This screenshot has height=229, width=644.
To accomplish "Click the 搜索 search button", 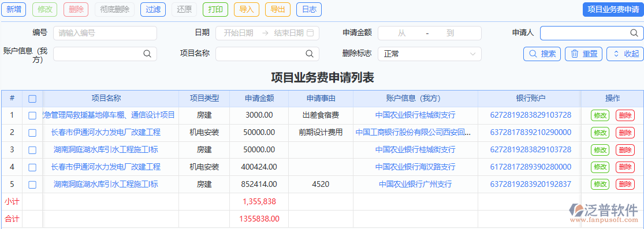I will 542,54.
